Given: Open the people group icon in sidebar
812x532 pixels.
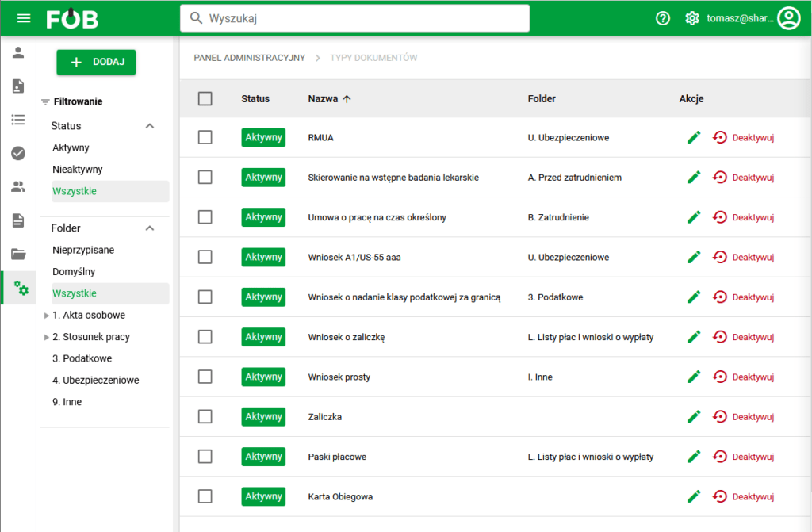Looking at the screenshot, I should 18,186.
